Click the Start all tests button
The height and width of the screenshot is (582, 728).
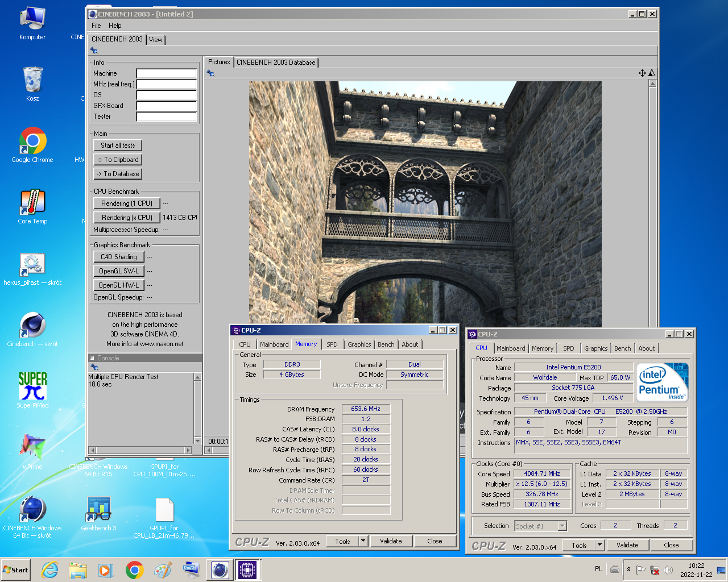point(118,145)
